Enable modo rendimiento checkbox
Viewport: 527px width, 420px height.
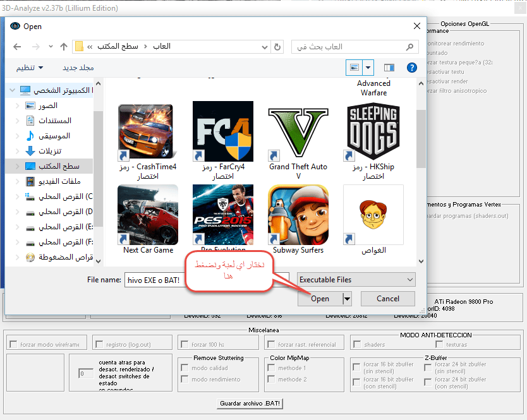(185, 379)
